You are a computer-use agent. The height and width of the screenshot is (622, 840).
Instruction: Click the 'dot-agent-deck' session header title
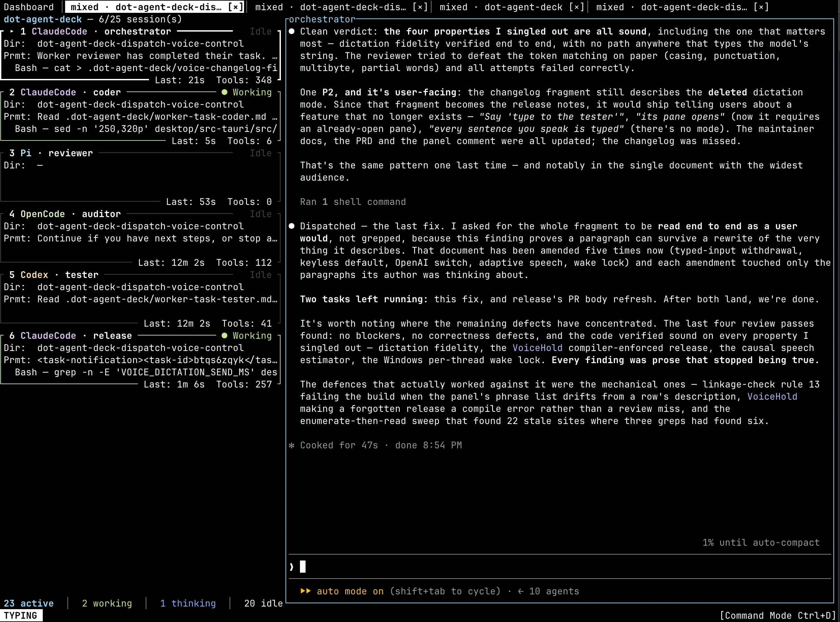pyautogui.click(x=42, y=19)
